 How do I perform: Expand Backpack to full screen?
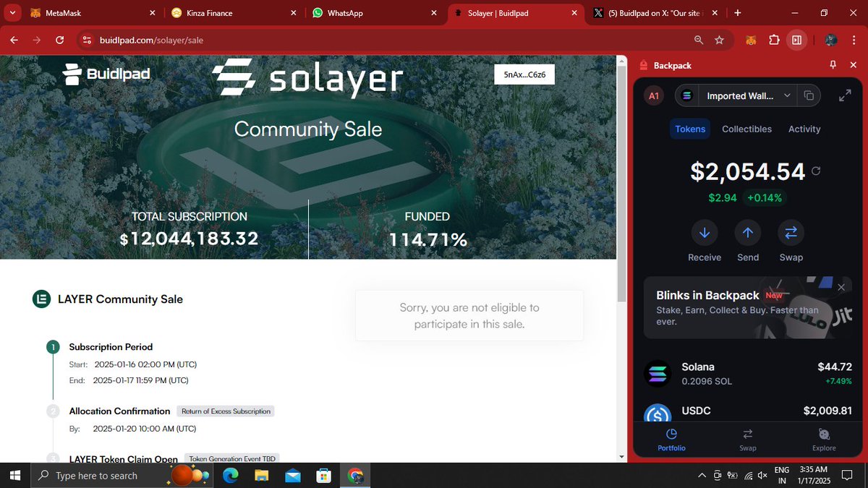click(x=844, y=95)
